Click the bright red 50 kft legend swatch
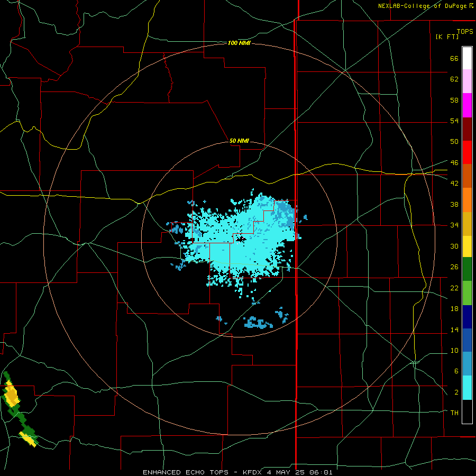The image size is (476, 476). coord(467,152)
